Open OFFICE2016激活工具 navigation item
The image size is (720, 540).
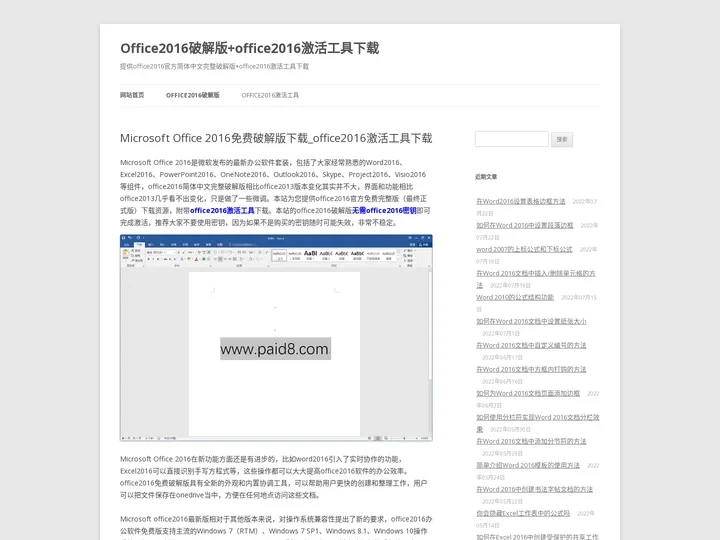270,95
